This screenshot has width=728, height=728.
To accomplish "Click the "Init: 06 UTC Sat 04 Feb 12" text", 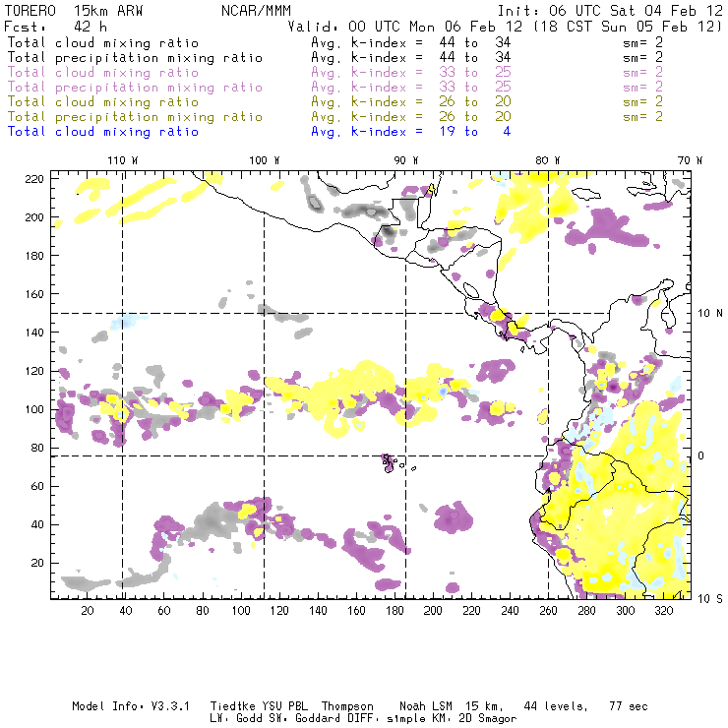I will (x=610, y=11).
